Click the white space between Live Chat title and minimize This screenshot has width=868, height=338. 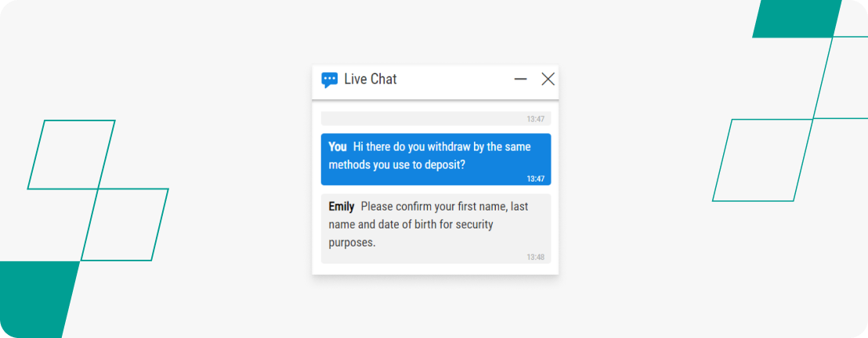(x=455, y=80)
